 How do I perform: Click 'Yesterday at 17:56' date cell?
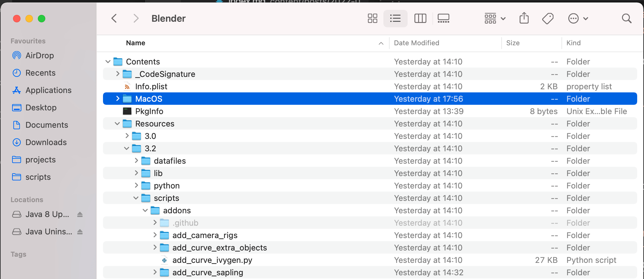coord(428,99)
